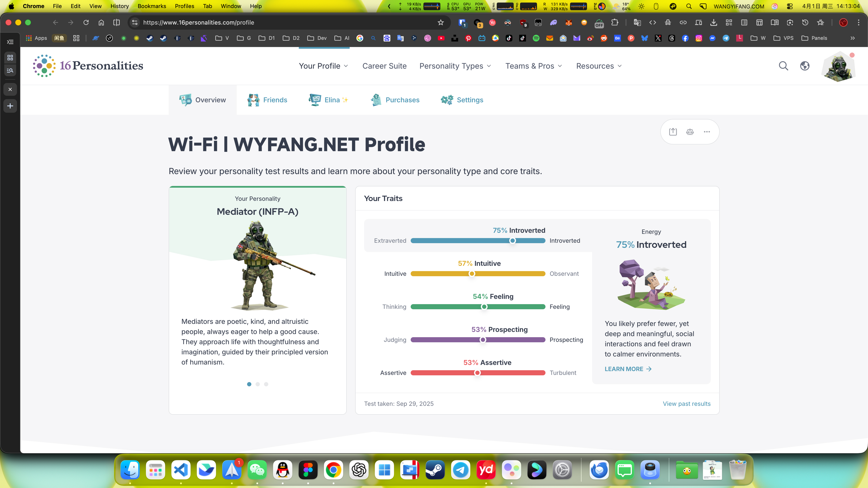Viewport: 868px width, 488px height.
Task: Click the 16Personalities logo
Action: tap(88, 66)
